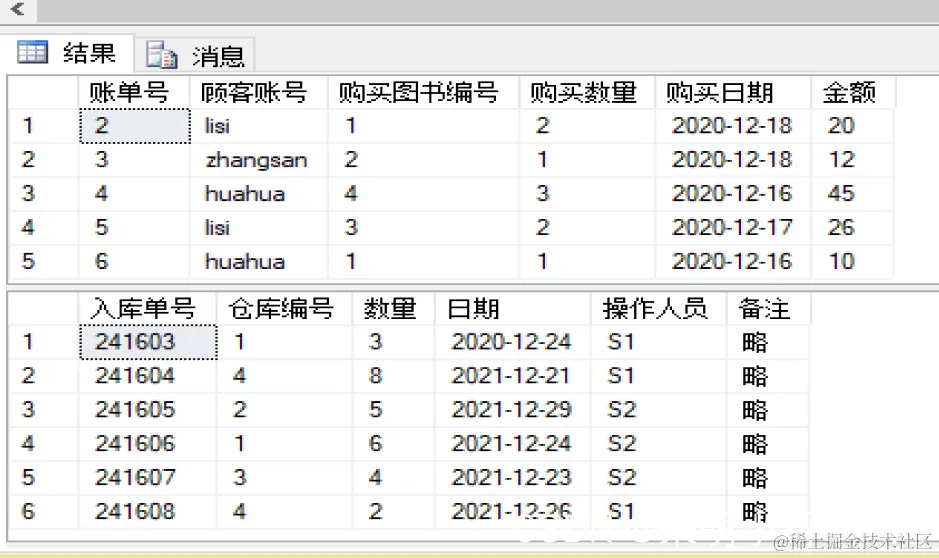This screenshot has width=939, height=558.
Task: Click the 金额 cell showing 20
Action: [853, 126]
